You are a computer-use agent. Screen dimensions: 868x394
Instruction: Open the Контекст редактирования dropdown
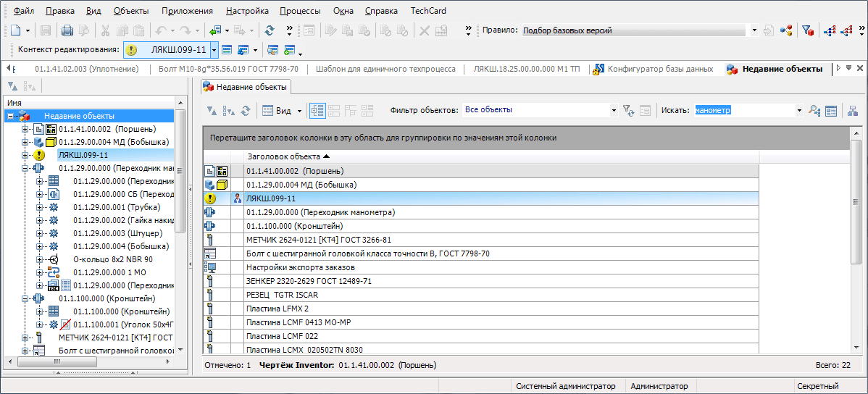click(x=214, y=50)
